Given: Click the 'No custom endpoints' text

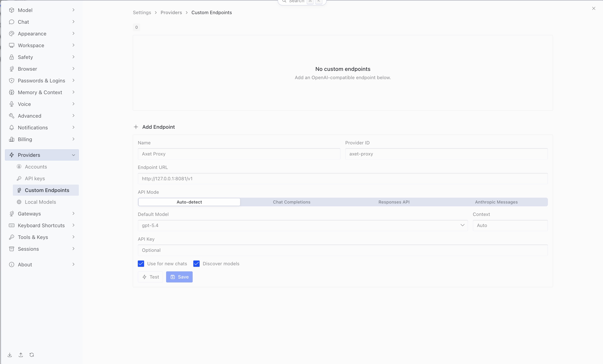Looking at the screenshot, I should coord(343,69).
